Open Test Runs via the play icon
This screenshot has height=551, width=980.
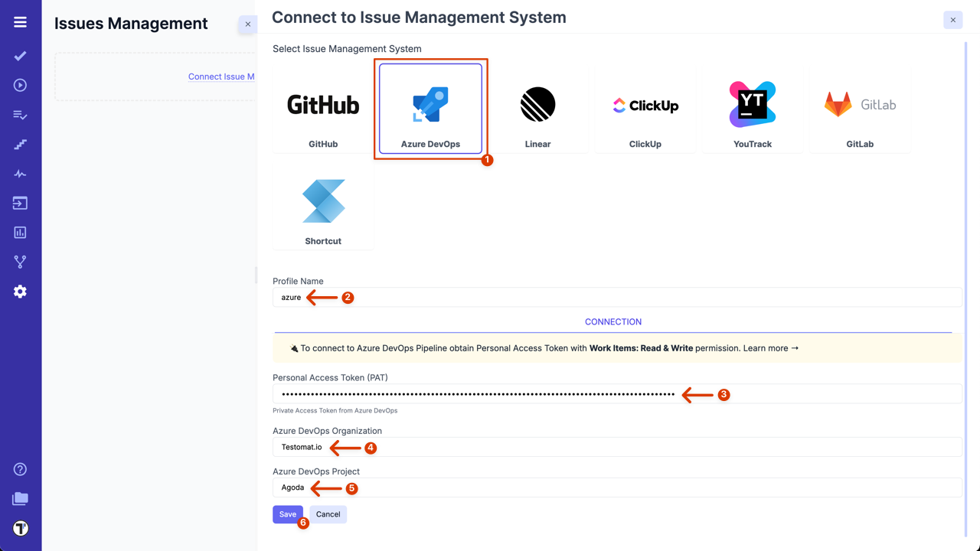(x=20, y=84)
